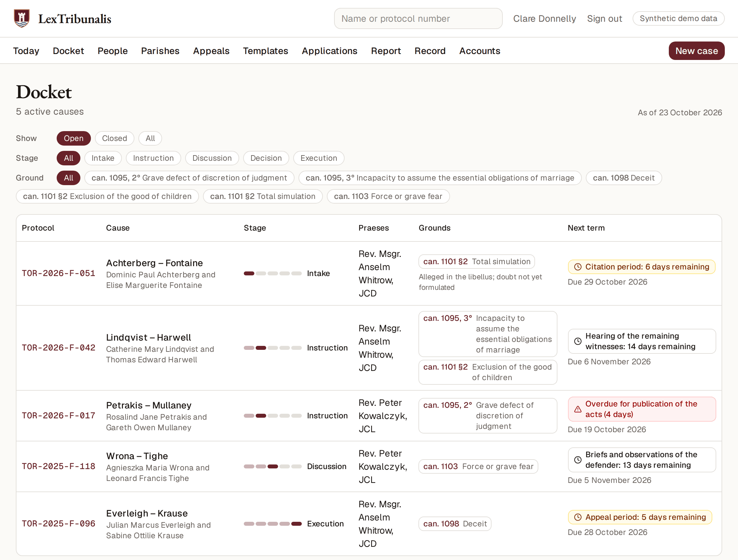Screen dimensions: 738x560
Task: Click the clock icon in Appeal period badge
Action: (578, 517)
